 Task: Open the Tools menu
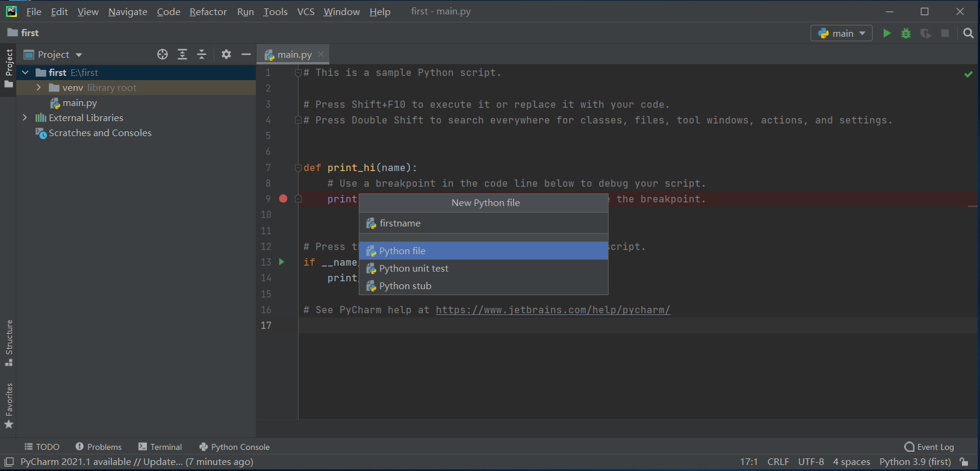(x=275, y=11)
